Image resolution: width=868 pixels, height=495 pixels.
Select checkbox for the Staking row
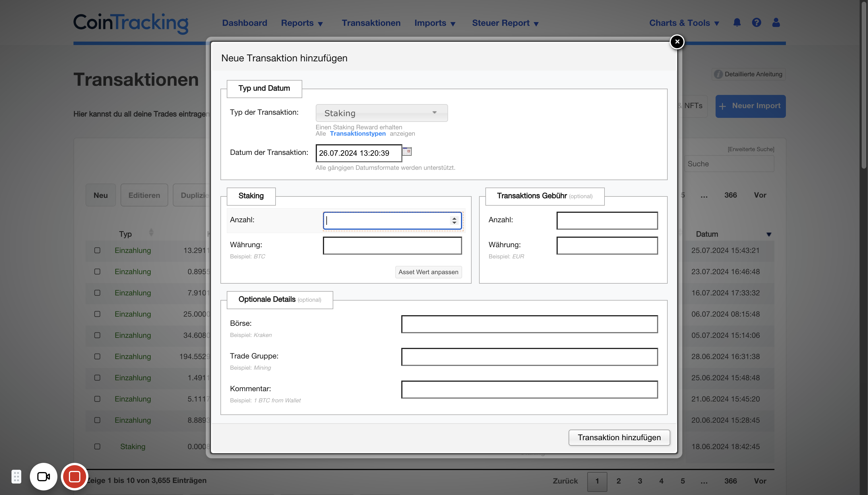tap(97, 446)
